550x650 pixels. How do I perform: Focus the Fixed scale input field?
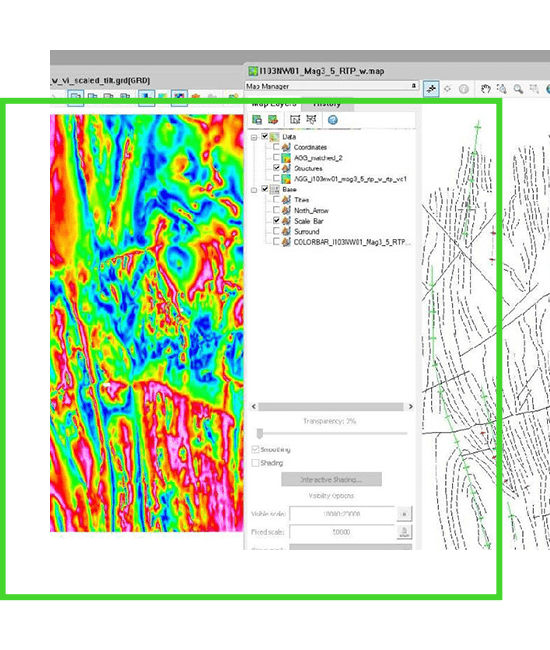[342, 532]
